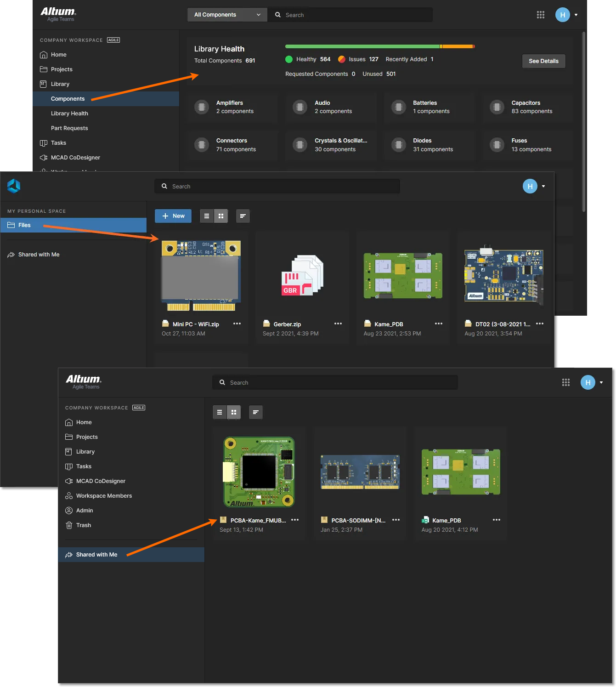Image resolution: width=616 pixels, height=687 pixels.
Task: Select Shared with Me in the bottom window sidebar
Action: pyautogui.click(x=131, y=555)
